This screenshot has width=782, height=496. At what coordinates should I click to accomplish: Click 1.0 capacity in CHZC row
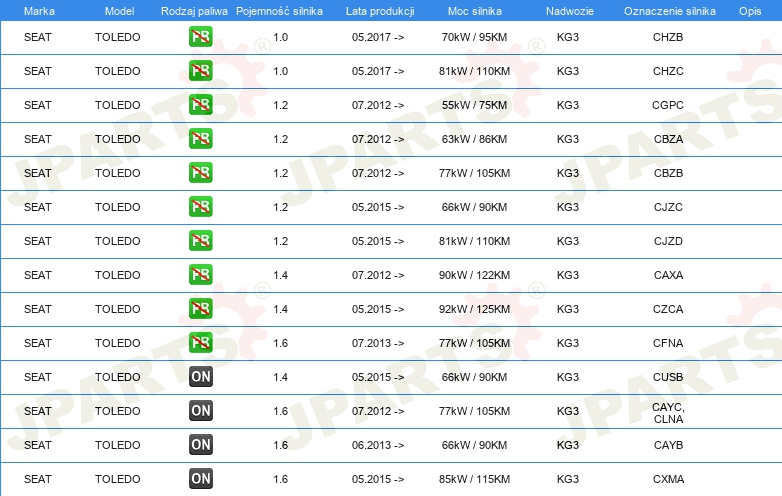click(x=281, y=71)
